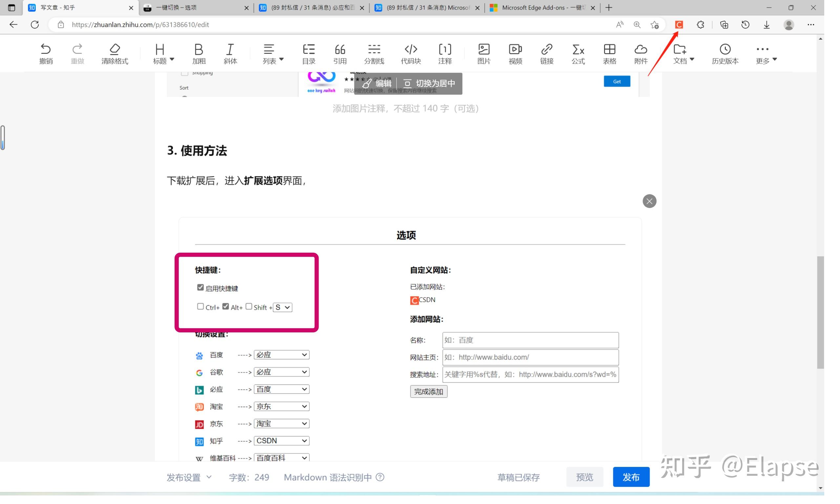Screen dimensions: 840x504
Task: Switch to the 写文章 - 知乎 tab
Action: [x=81, y=8]
